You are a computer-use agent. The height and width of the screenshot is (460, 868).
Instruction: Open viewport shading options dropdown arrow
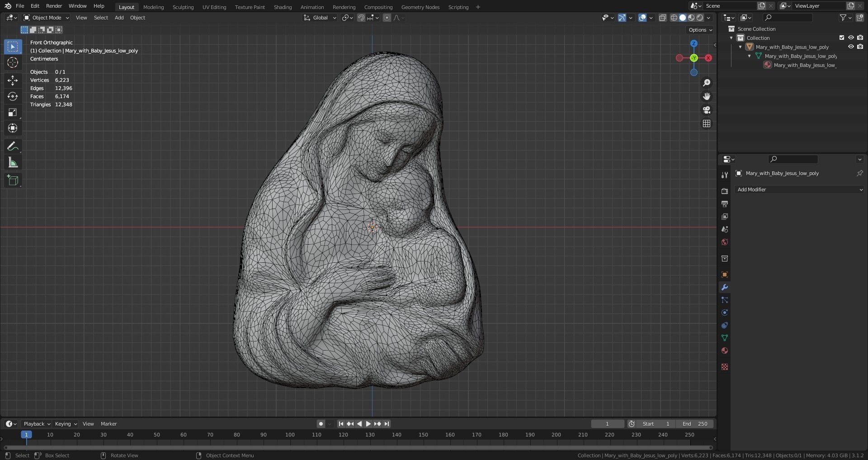[x=708, y=18]
